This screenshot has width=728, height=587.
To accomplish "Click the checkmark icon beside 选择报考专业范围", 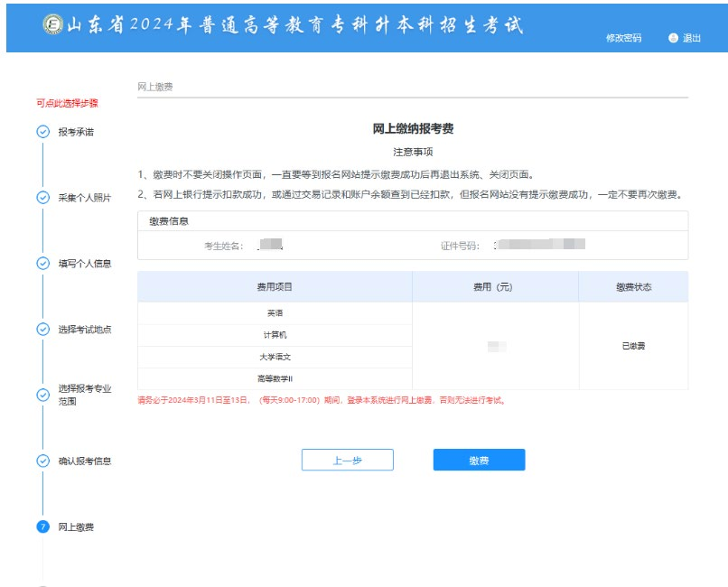I will click(x=42, y=395).
